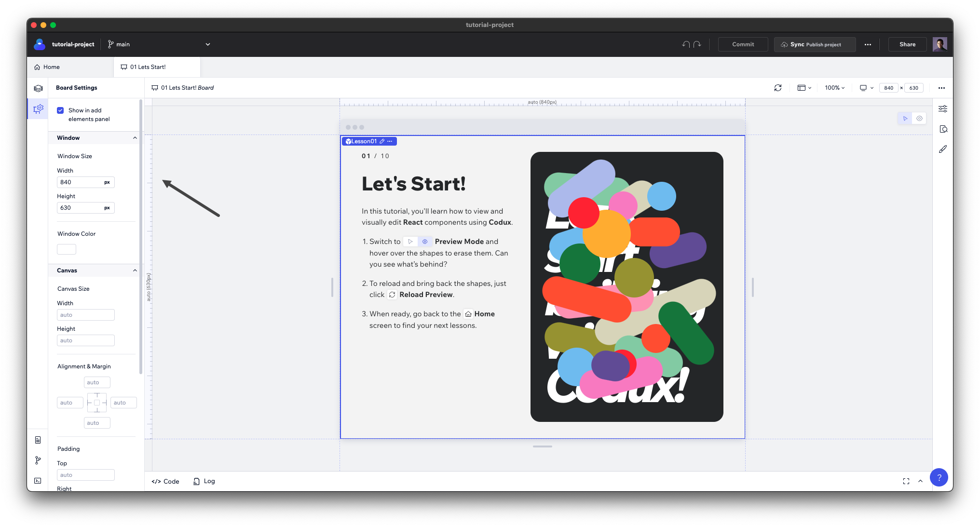Click the colorful shapes artwork

[627, 287]
